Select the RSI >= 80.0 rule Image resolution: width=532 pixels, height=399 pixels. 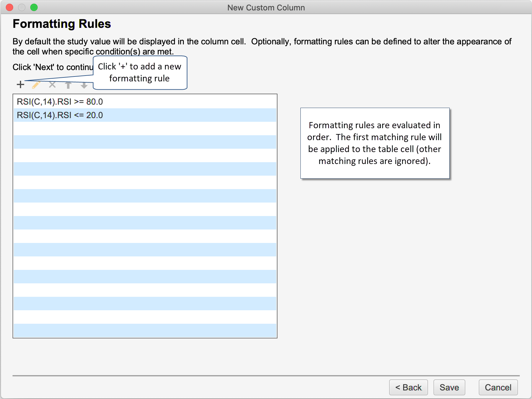[60, 102]
